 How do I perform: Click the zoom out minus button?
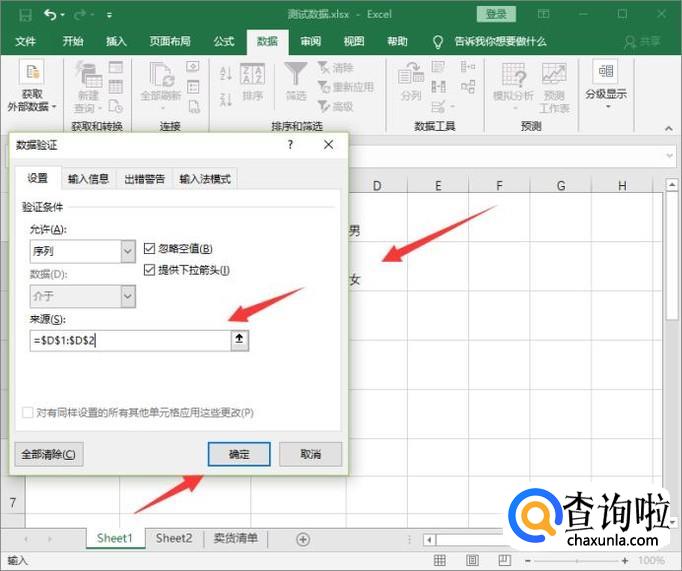(527, 561)
